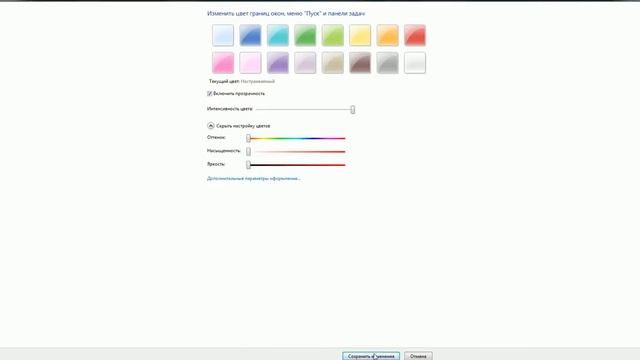
Task: Collapse 'Скрыть настройку цветов' section
Action: coord(211,126)
